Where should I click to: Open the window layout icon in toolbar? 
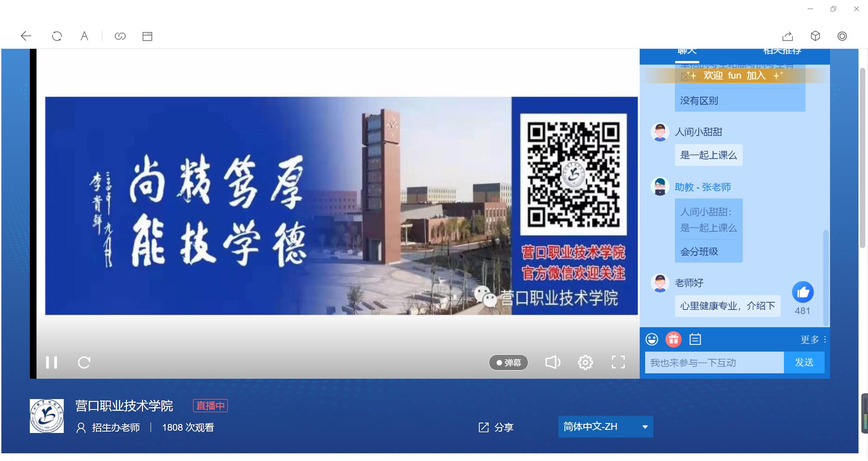tap(147, 36)
